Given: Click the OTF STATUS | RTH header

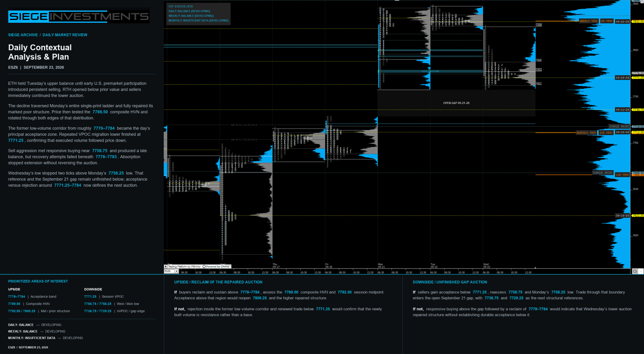Looking at the screenshot, I should (x=181, y=7).
